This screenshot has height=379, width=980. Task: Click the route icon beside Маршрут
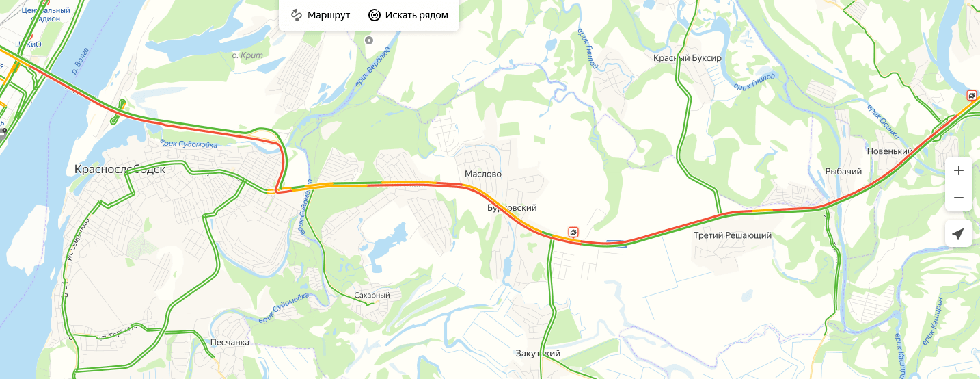297,15
